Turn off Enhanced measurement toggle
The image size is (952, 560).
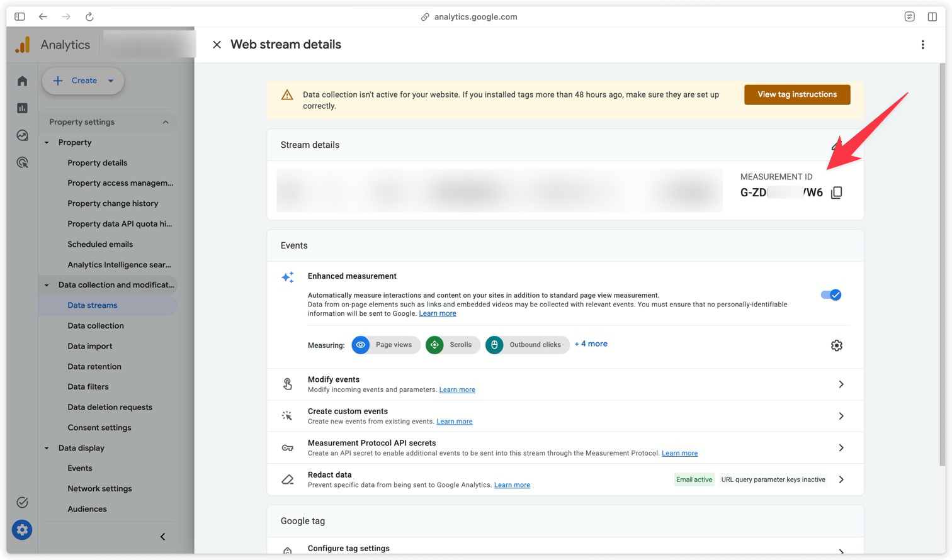[x=831, y=295]
